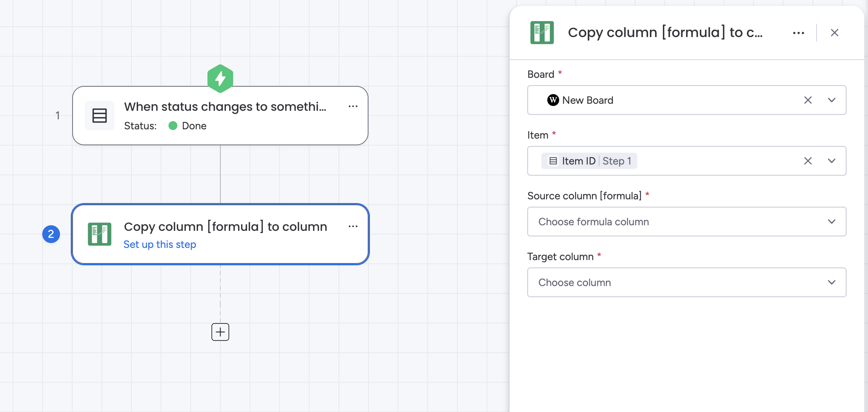Screen dimensions: 868x412
Task: Clear the New Board selection
Action: (808, 100)
